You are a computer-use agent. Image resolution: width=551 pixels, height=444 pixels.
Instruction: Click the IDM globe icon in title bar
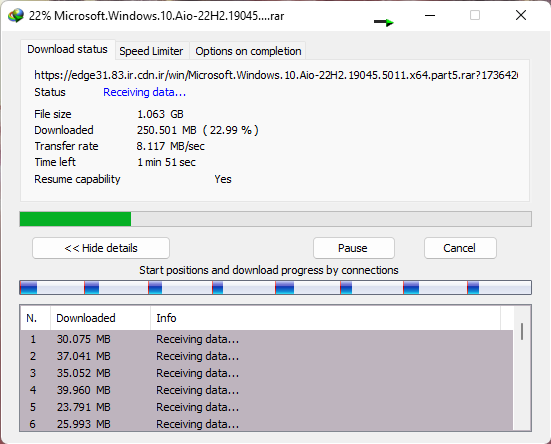[x=15, y=15]
